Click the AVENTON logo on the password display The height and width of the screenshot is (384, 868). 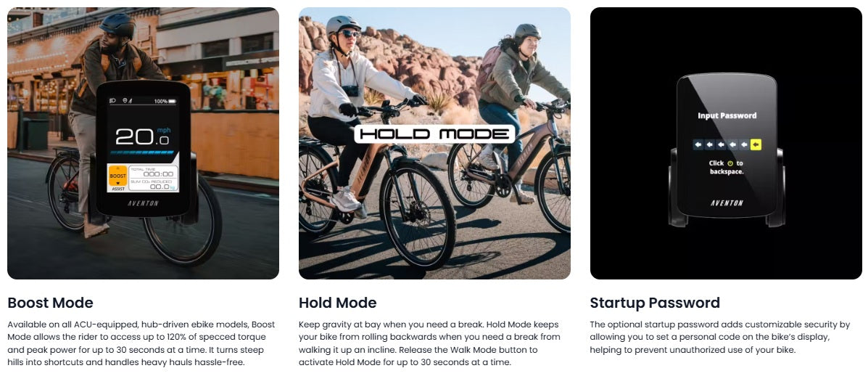(727, 203)
